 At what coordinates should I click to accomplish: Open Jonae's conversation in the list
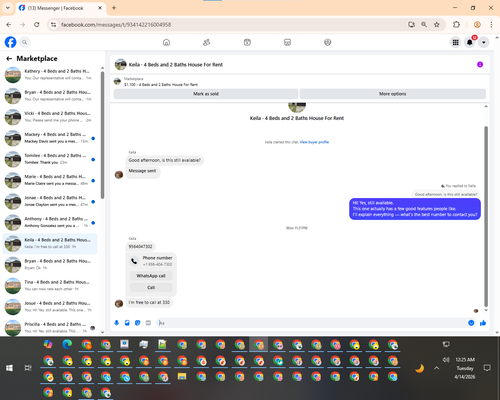click(50, 201)
